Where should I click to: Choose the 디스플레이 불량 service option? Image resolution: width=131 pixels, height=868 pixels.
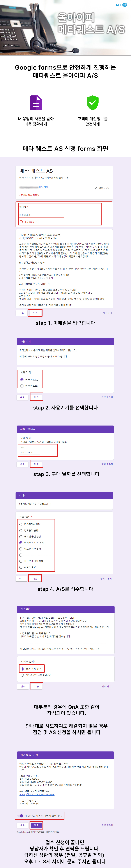point(21,524)
